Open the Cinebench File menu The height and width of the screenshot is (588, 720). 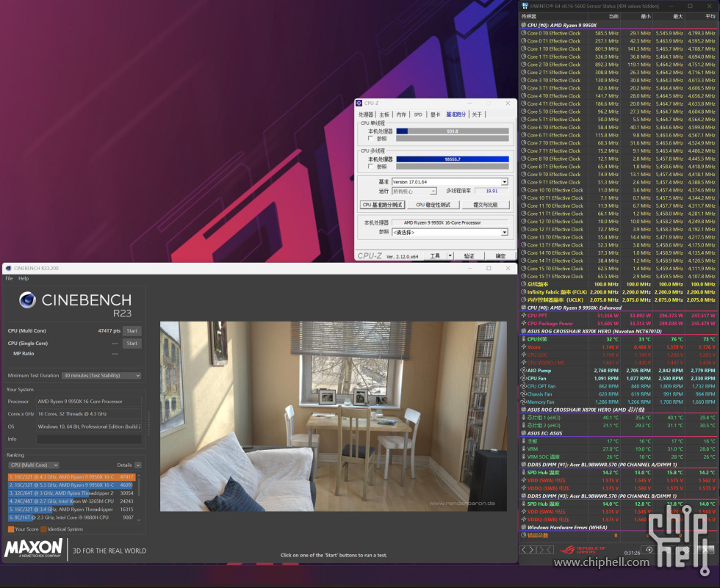pos(9,278)
